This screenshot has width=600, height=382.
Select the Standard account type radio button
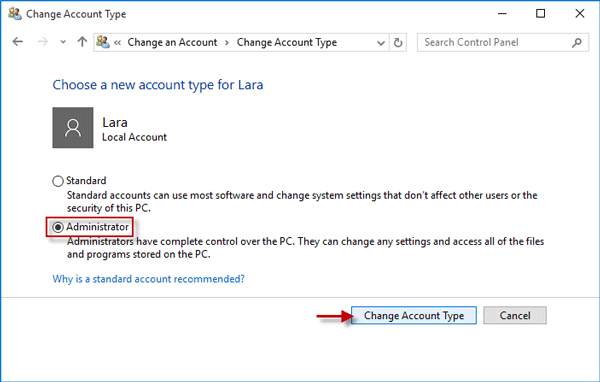[x=58, y=181]
